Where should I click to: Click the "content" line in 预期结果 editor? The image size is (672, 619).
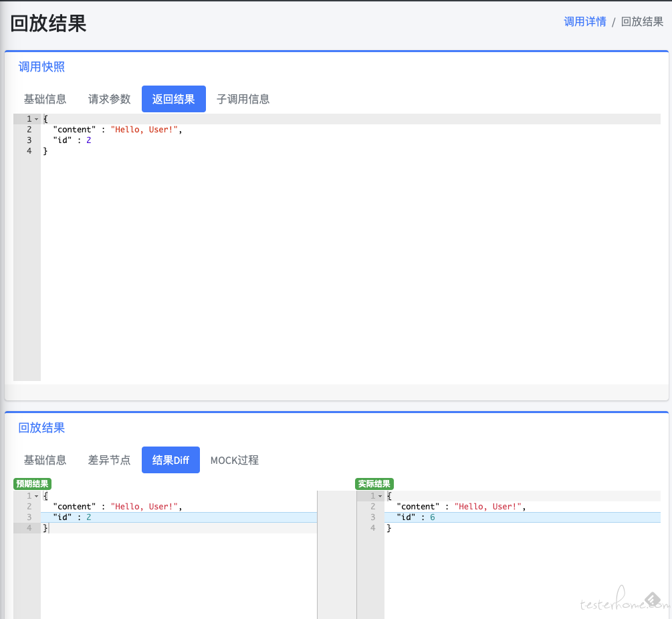coord(179,506)
